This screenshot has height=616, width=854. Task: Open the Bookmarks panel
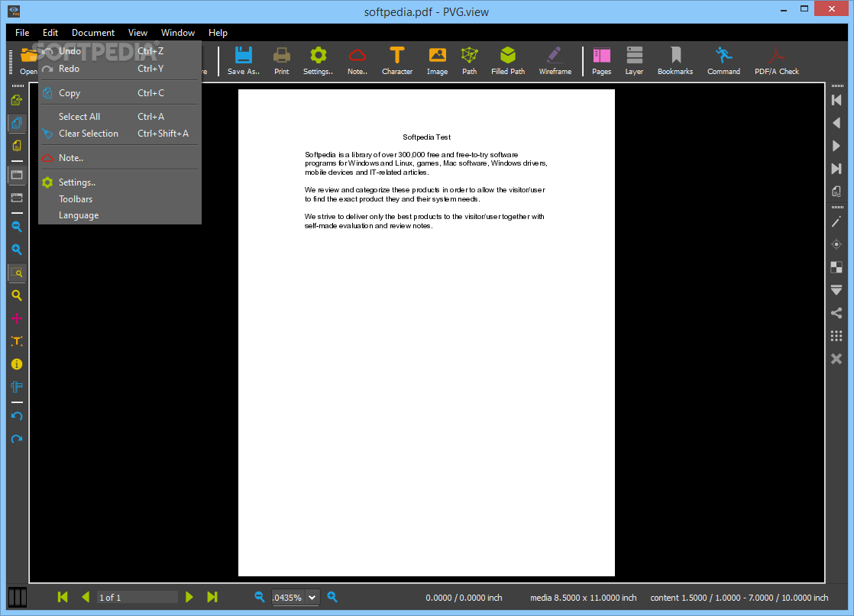675,60
